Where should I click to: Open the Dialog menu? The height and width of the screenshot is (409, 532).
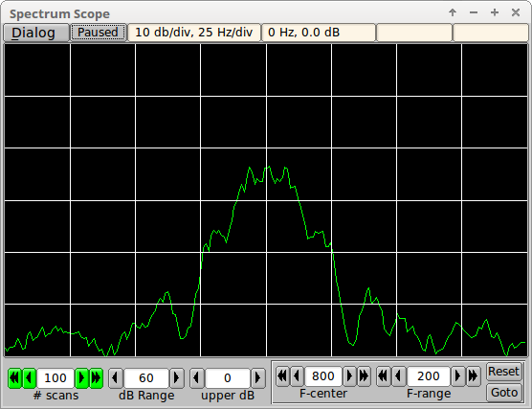pos(36,33)
